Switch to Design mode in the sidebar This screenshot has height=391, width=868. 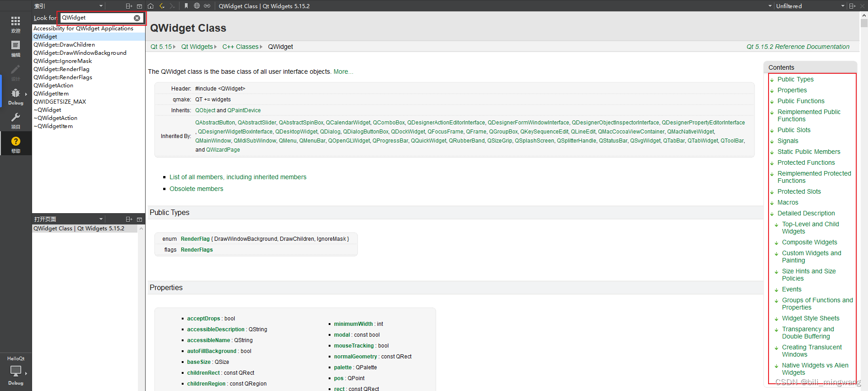click(x=16, y=72)
